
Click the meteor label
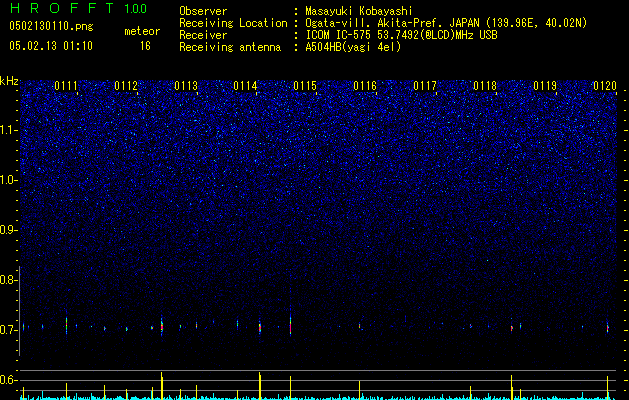pyautogui.click(x=142, y=31)
